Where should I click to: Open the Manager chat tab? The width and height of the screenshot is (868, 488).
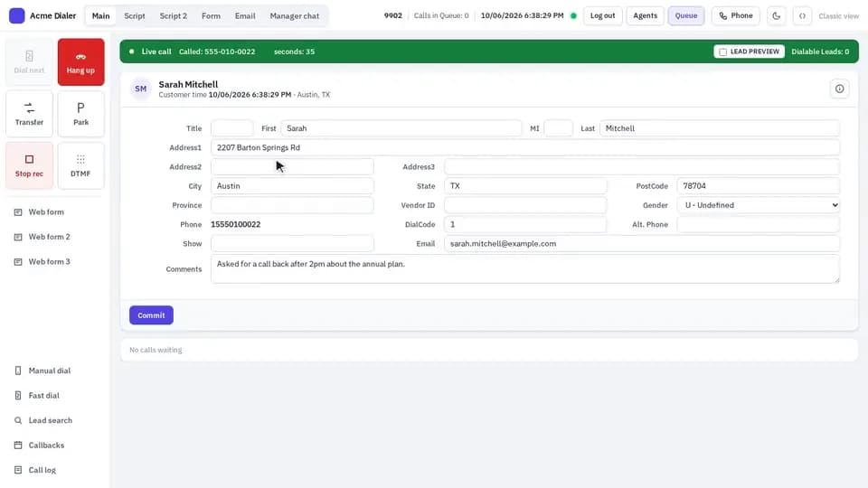click(x=295, y=16)
